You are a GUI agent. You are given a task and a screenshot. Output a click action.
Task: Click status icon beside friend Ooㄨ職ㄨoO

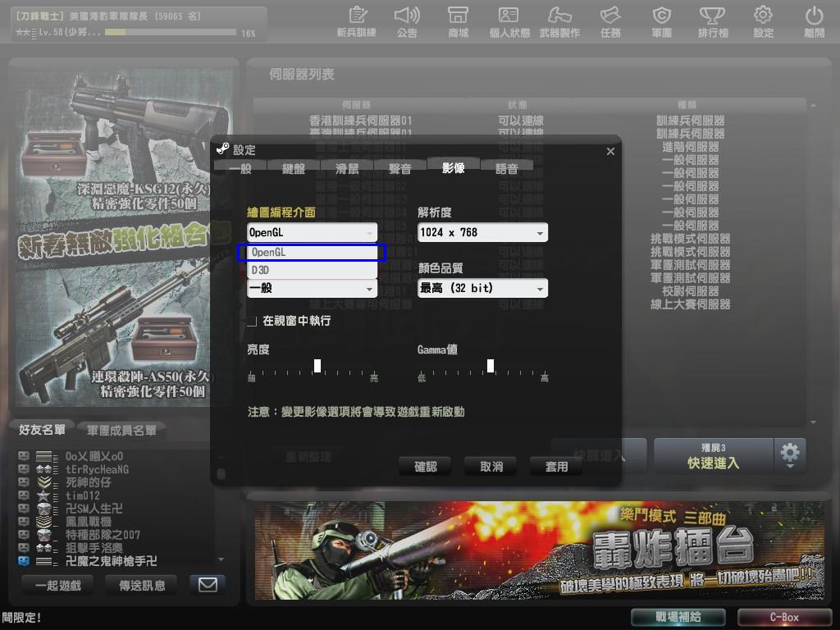(x=24, y=456)
